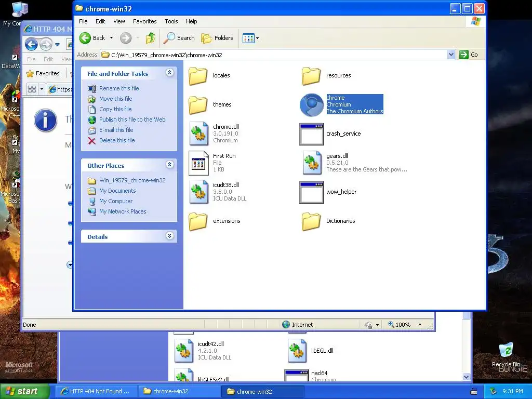This screenshot has height=399, width=532.
Task: Click the My Computer desktop icon
Action: [20, 9]
